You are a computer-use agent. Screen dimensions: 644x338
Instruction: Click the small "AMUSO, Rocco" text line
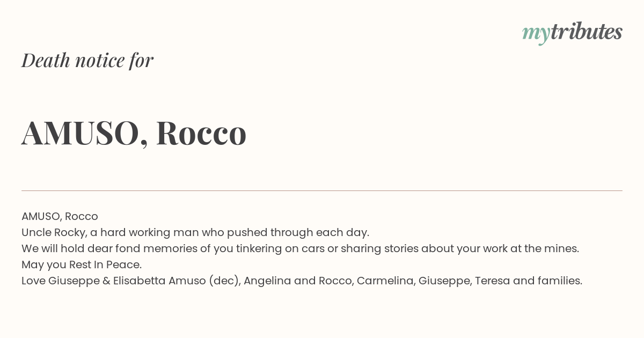click(60, 216)
